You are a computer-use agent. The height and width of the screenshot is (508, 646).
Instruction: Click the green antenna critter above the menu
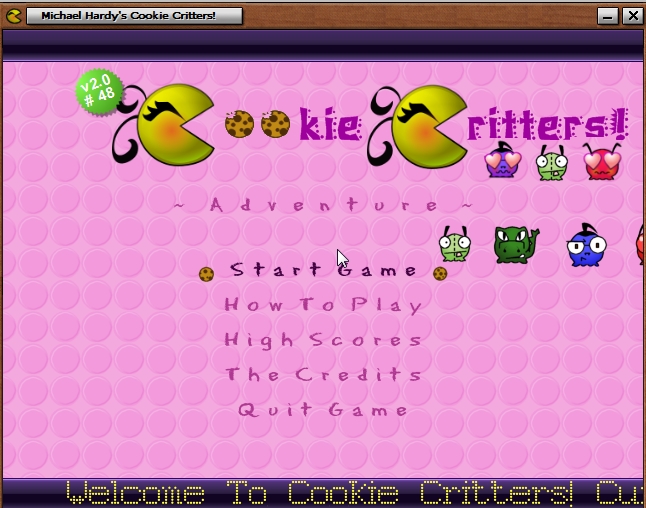point(455,244)
